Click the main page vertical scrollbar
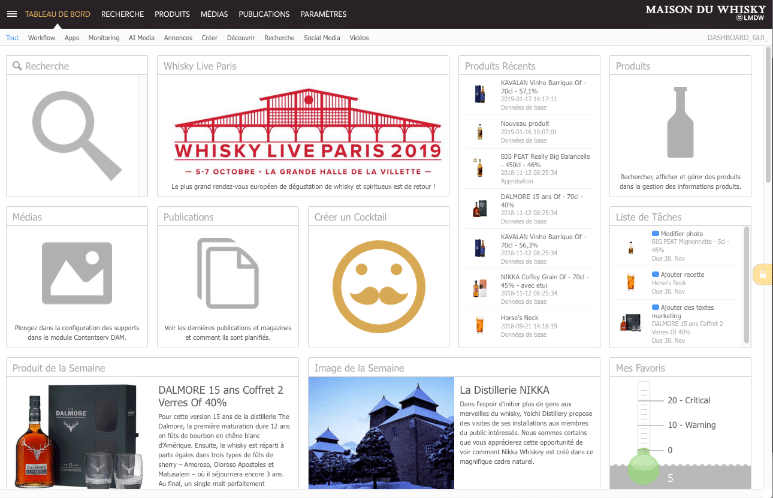Screen dimensions: 773x498 (768, 114)
